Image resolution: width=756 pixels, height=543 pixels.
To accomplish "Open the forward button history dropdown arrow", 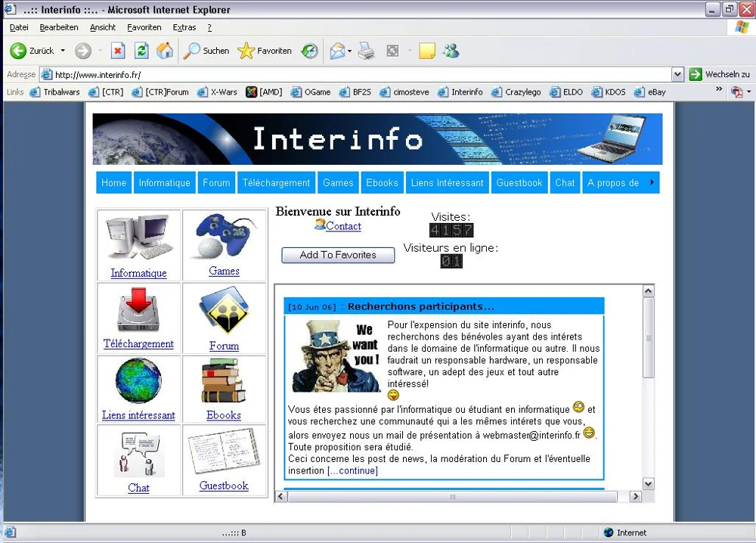I will pos(101,51).
